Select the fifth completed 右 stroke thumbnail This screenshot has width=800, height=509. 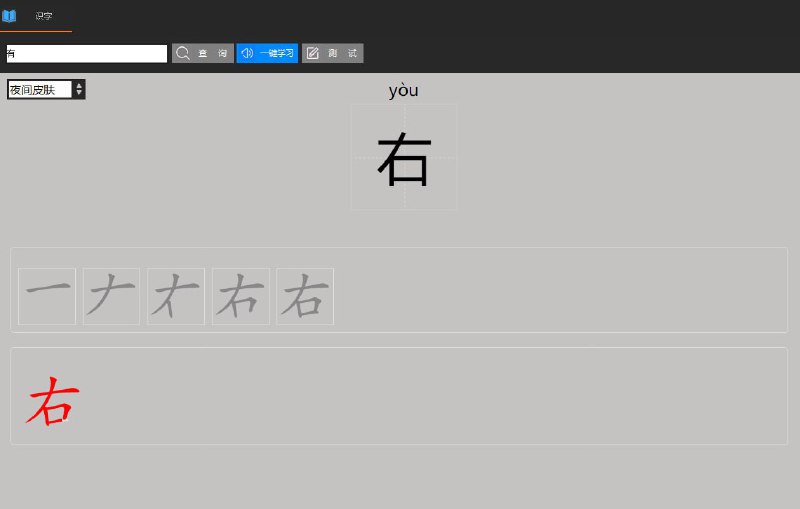click(x=305, y=296)
